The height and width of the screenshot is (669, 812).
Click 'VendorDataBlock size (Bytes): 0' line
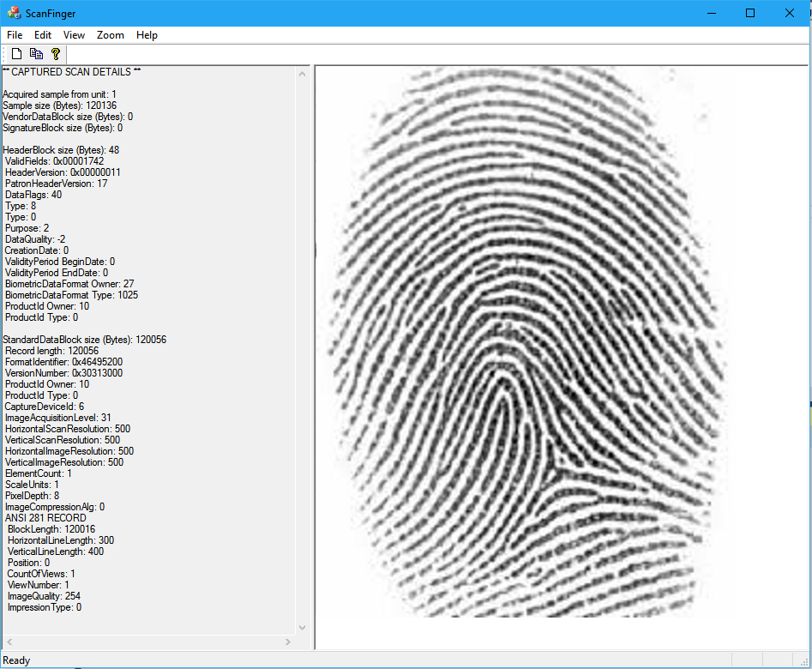[x=68, y=117]
